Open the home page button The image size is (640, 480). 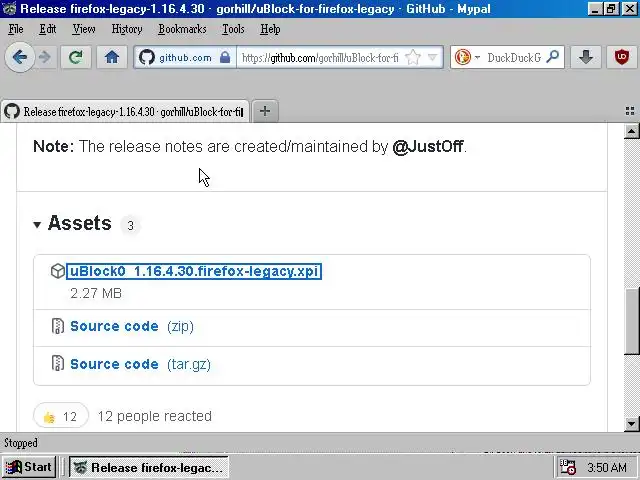click(x=111, y=57)
